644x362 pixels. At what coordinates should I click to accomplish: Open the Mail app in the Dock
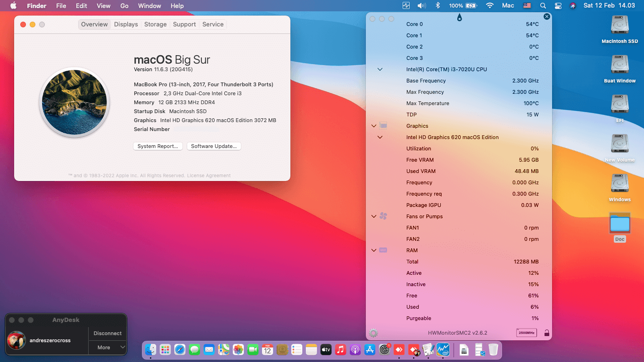[x=209, y=349]
